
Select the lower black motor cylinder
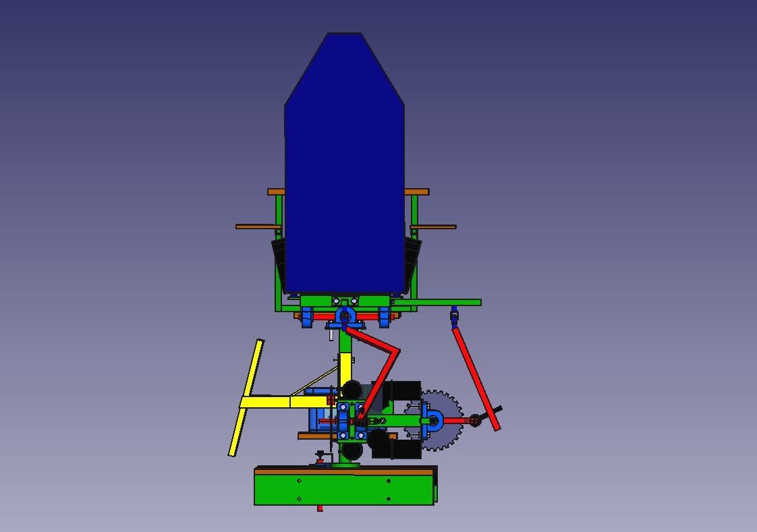396,448
